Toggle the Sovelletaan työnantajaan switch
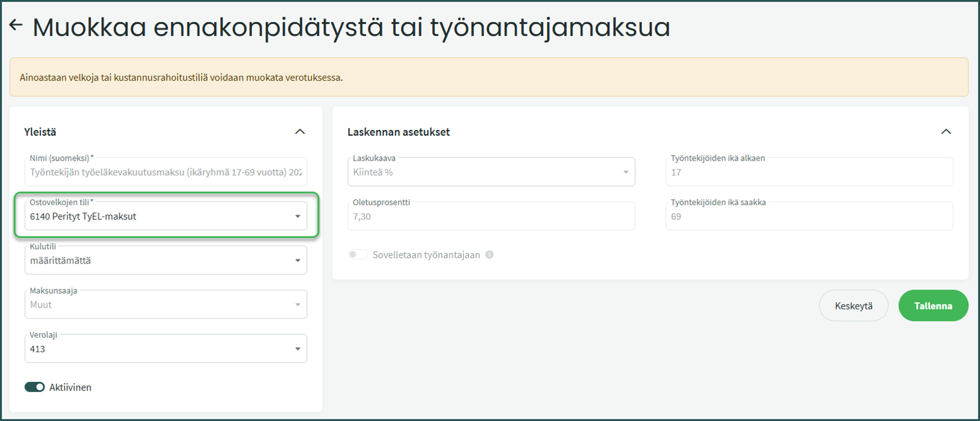This screenshot has width=980, height=421. click(357, 255)
